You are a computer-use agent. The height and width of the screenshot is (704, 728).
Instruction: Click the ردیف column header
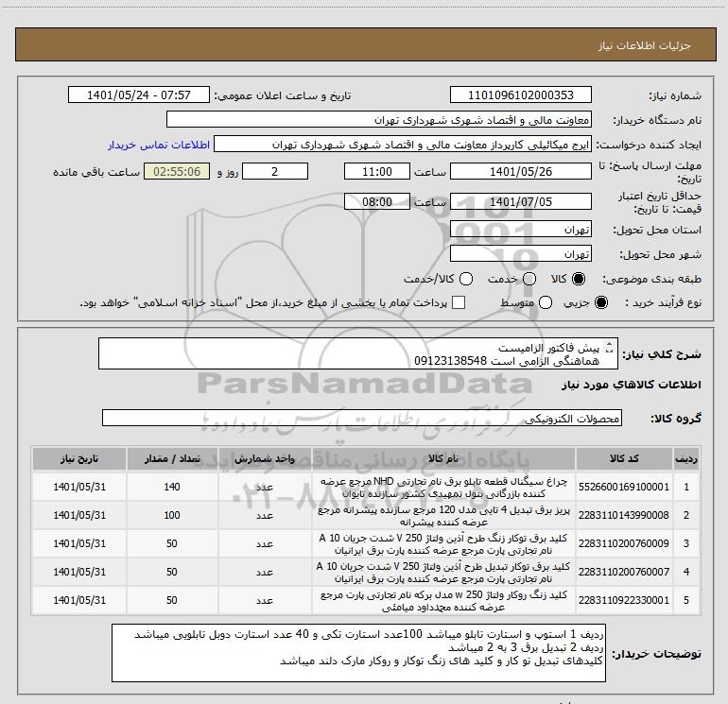686,458
